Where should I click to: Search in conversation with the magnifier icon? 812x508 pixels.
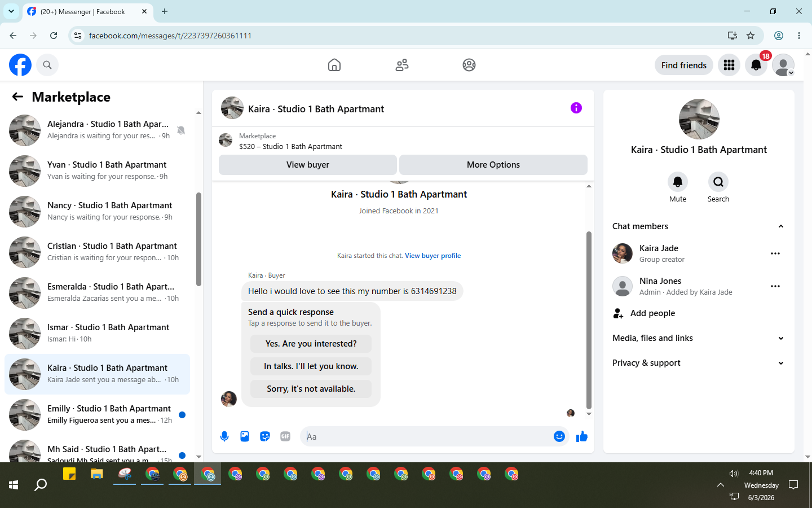point(718,182)
